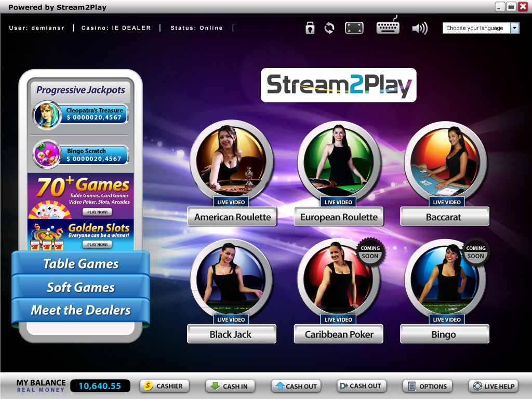Toggle fullscreen mode icon
The height and width of the screenshot is (399, 532).
[354, 28]
